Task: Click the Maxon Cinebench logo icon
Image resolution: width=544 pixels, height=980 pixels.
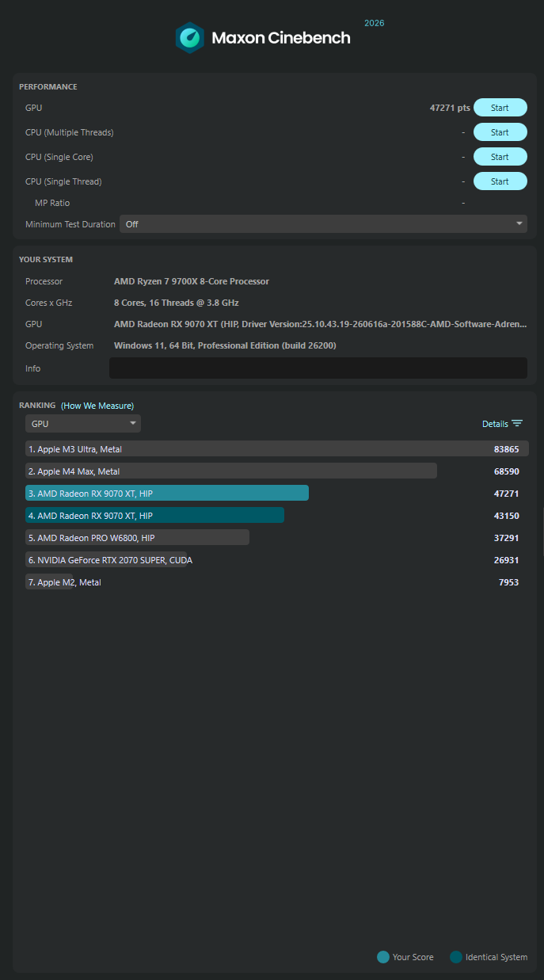Action: click(190, 37)
